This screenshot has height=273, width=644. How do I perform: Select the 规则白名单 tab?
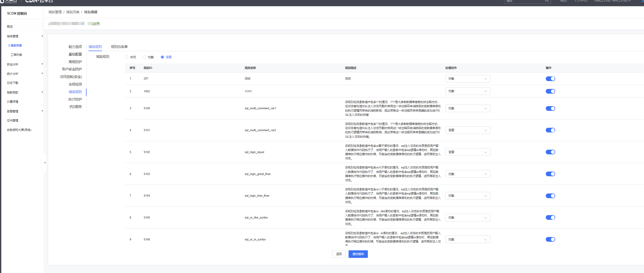coord(119,47)
